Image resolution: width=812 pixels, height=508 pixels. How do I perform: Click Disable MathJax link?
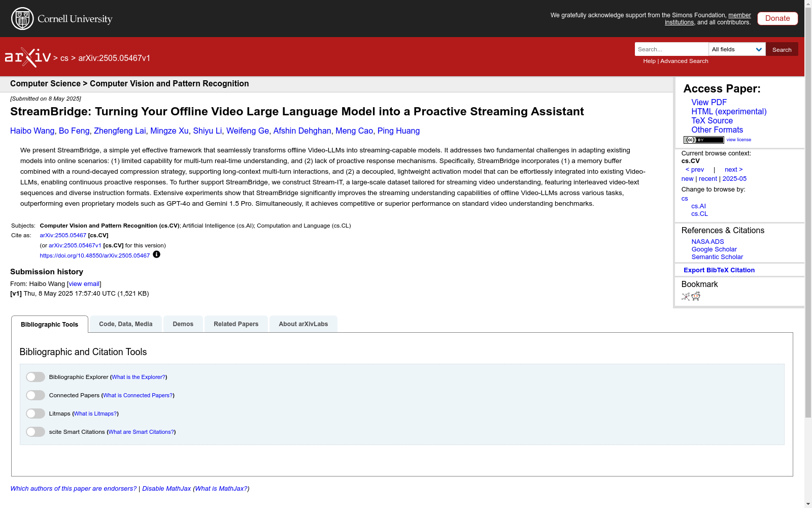pos(166,489)
